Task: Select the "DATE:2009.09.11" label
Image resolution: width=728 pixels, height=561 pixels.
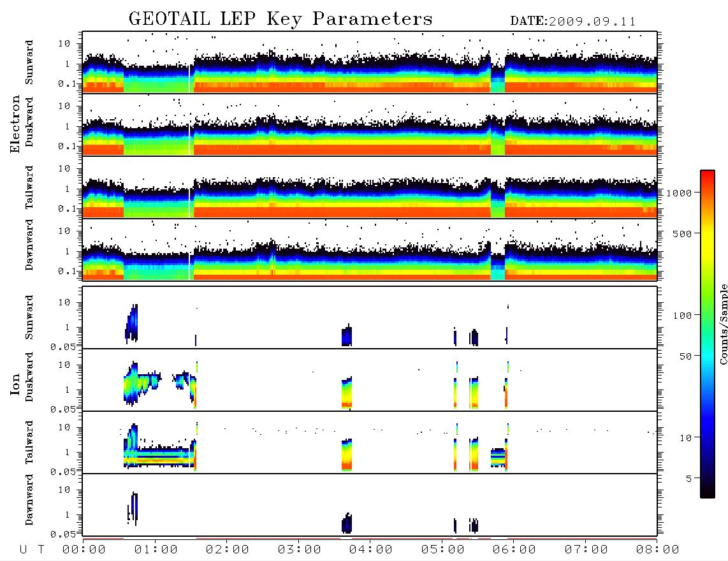Action: [573, 22]
